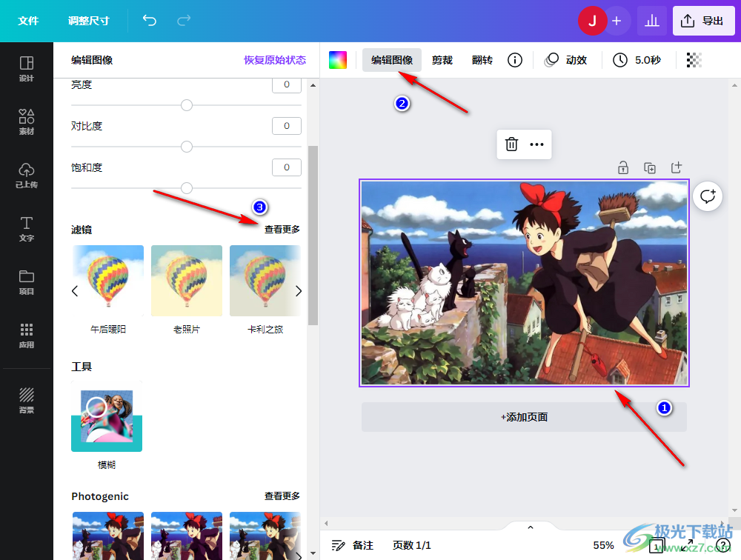Click the 动效 animation button
Screen dimensions: 741x560
(565, 60)
